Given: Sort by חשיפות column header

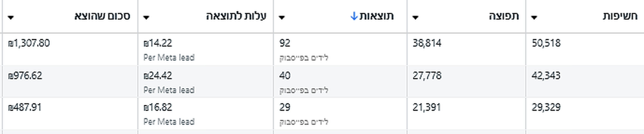Looking at the screenshot, I should (x=620, y=16).
